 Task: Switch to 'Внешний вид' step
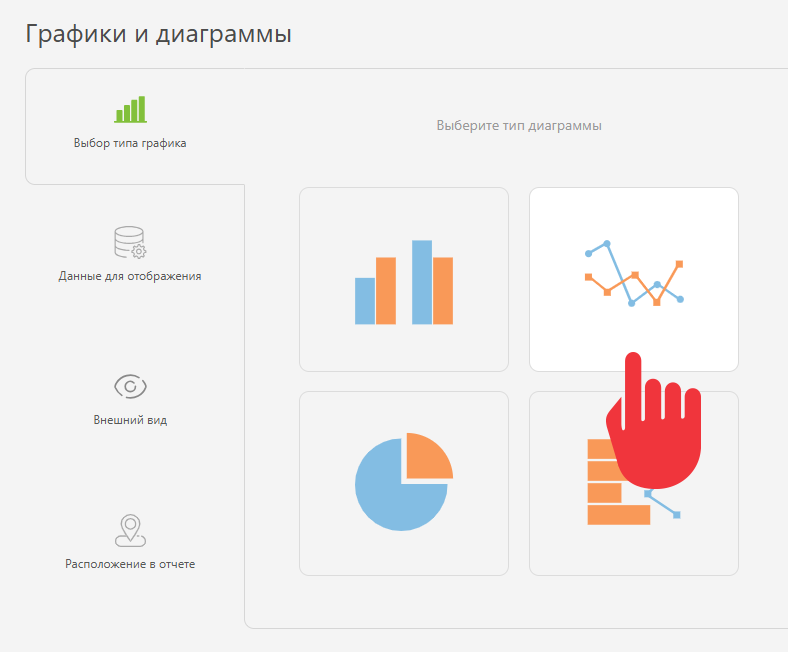pyautogui.click(x=130, y=420)
